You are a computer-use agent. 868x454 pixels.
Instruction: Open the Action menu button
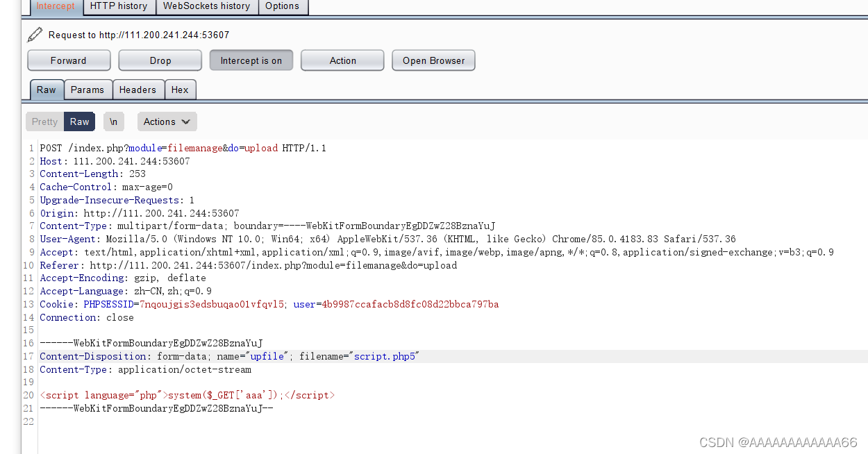342,60
